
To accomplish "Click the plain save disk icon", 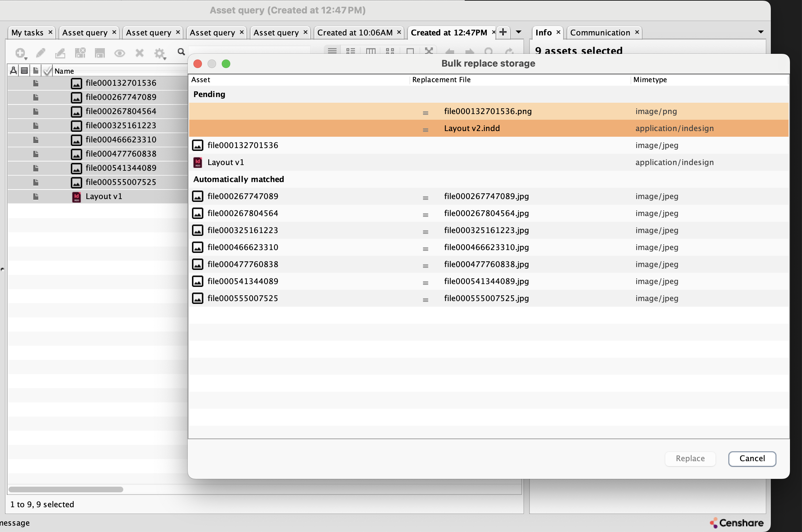I will click(100, 53).
